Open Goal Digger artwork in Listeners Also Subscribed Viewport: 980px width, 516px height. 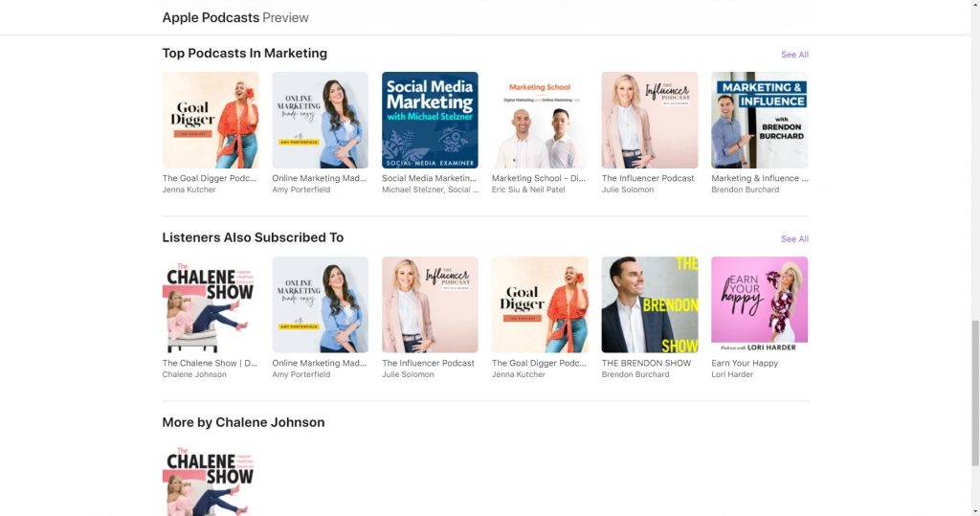[540, 304]
